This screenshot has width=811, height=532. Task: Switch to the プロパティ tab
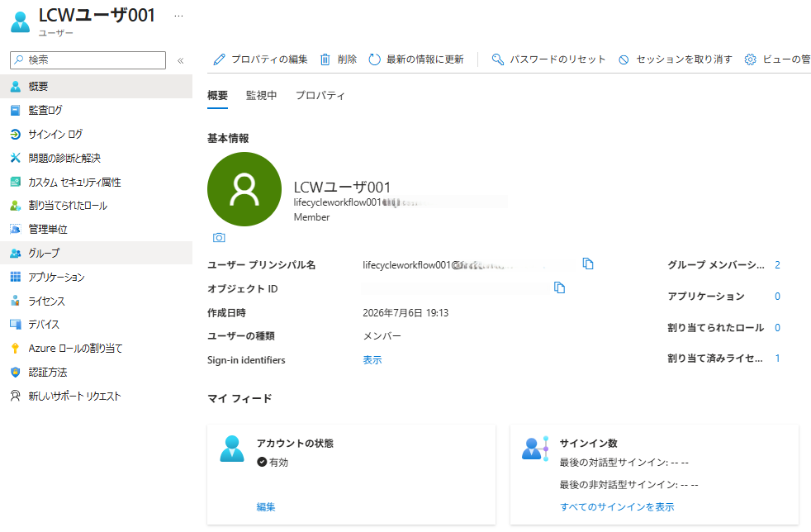point(320,95)
